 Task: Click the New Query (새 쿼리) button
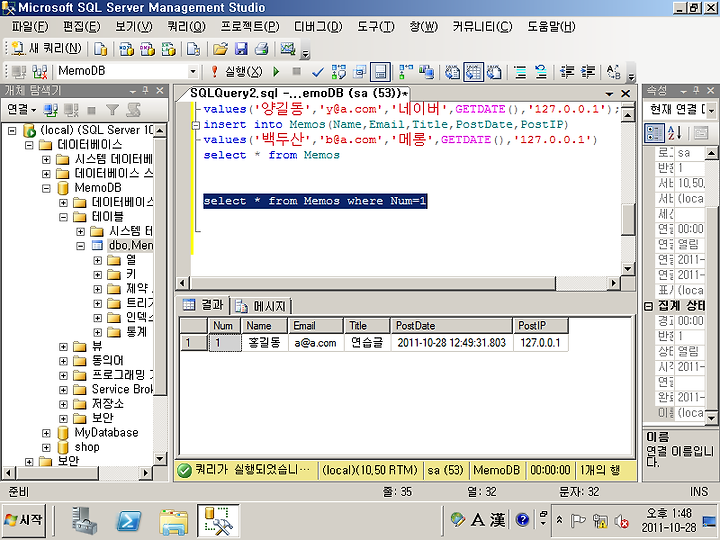click(x=46, y=48)
